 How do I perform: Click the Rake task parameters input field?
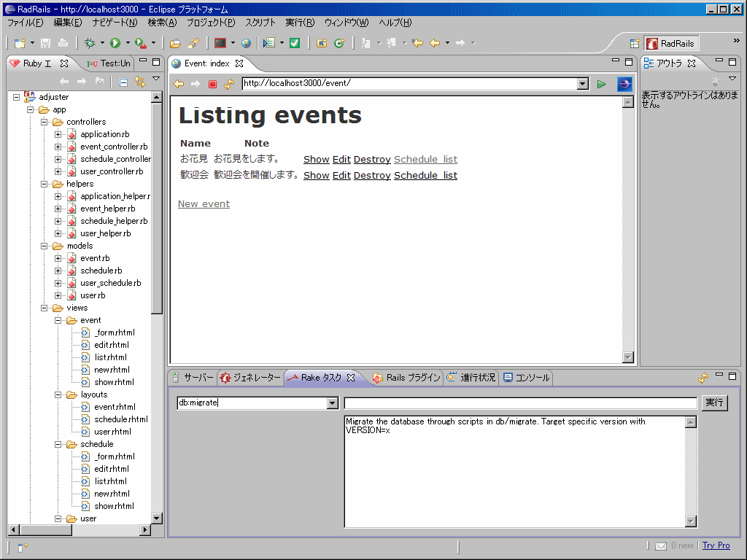click(x=521, y=402)
